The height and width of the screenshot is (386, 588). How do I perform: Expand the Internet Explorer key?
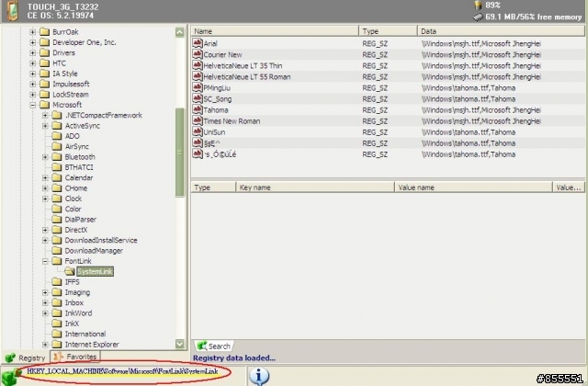[45, 345]
